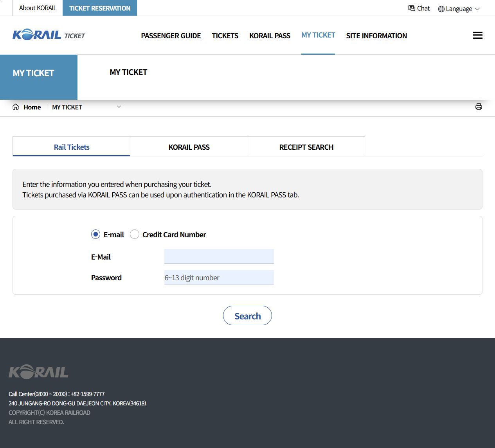
Task: Click the MY TICKET blue side panel heading
Action: pyautogui.click(x=33, y=73)
